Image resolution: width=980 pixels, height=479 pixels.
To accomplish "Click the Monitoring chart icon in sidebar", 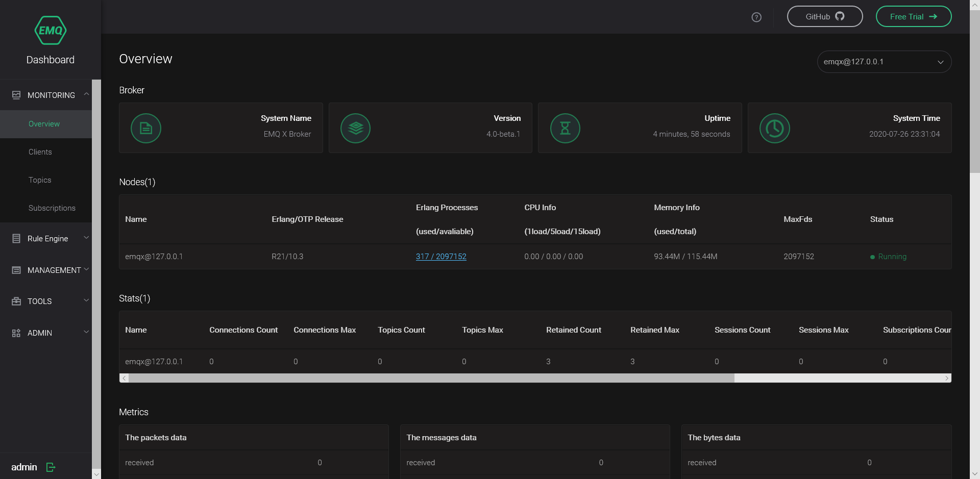I will tap(16, 95).
